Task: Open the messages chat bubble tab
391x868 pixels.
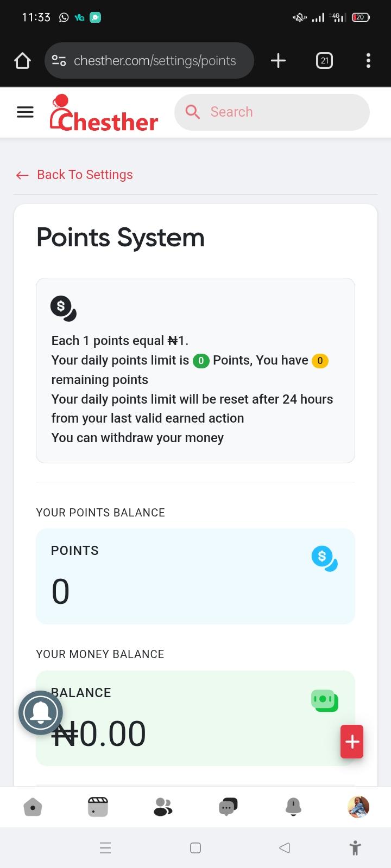Action: (x=228, y=807)
